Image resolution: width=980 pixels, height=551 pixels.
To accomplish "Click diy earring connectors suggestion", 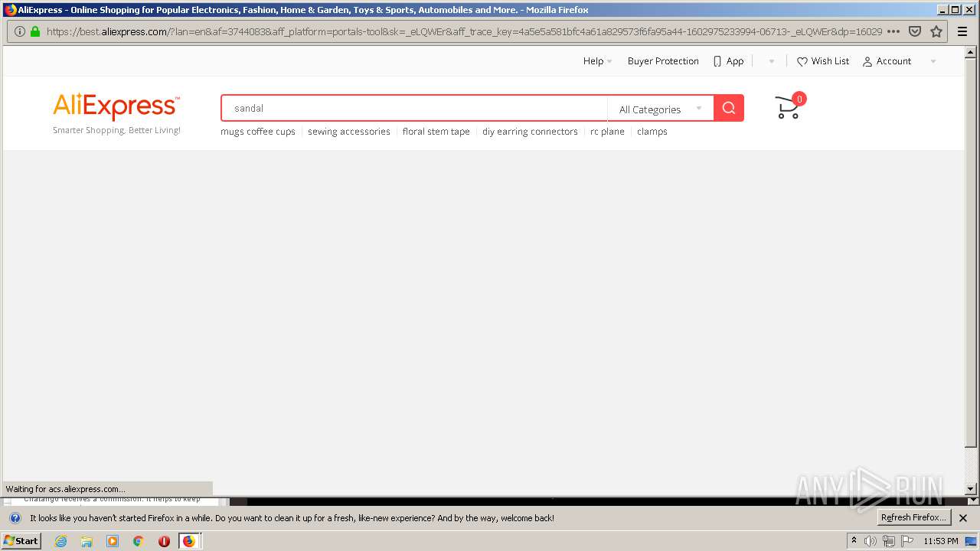I will 530,132.
